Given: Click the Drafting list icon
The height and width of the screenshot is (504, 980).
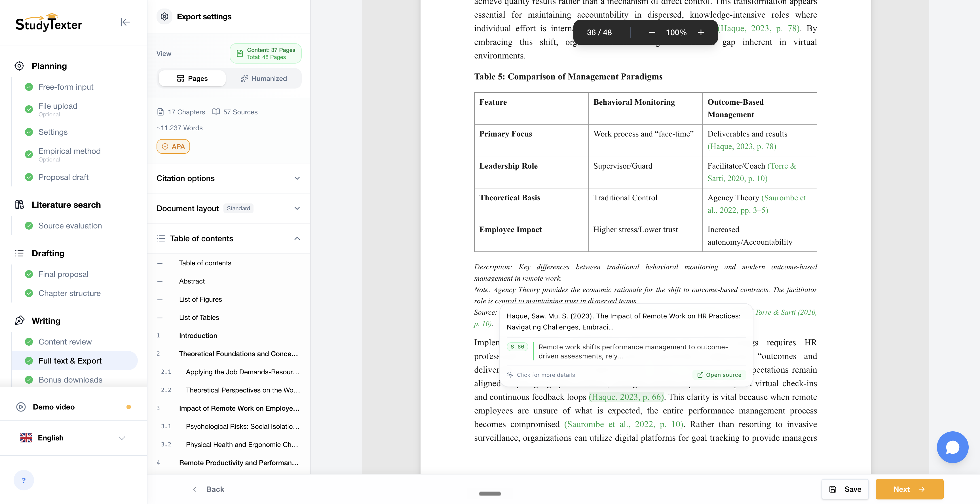Looking at the screenshot, I should 19,253.
